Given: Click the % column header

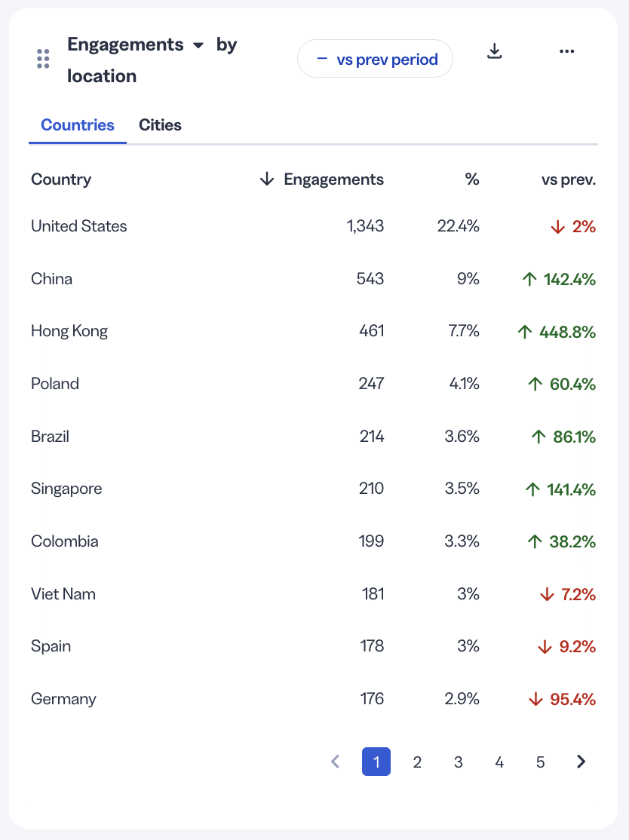Looking at the screenshot, I should tap(472, 179).
